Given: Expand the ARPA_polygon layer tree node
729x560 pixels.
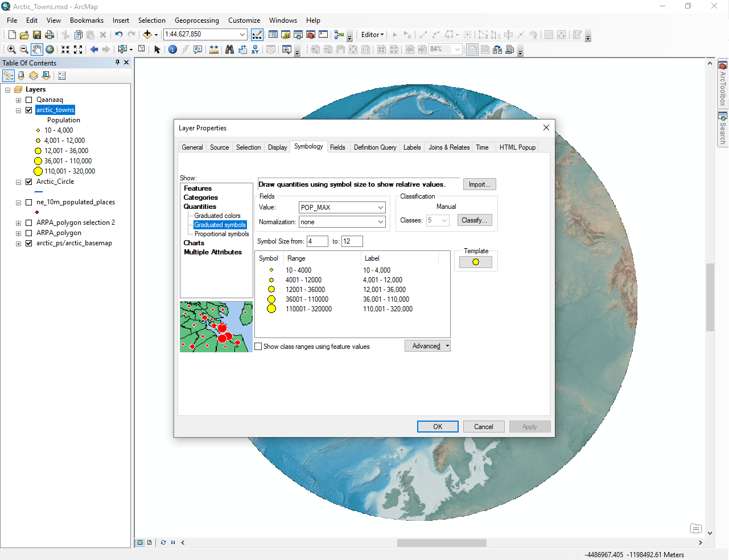Looking at the screenshot, I should tap(18, 233).
